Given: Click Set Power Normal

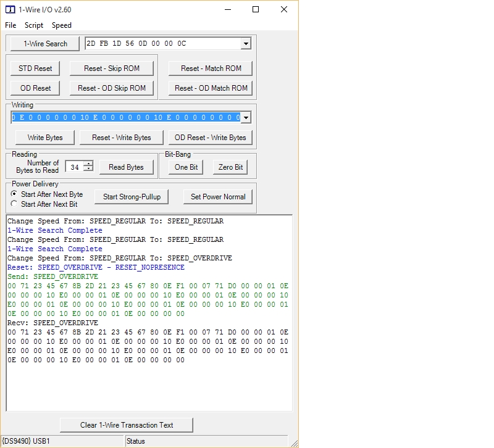Looking at the screenshot, I should pyautogui.click(x=218, y=197).
